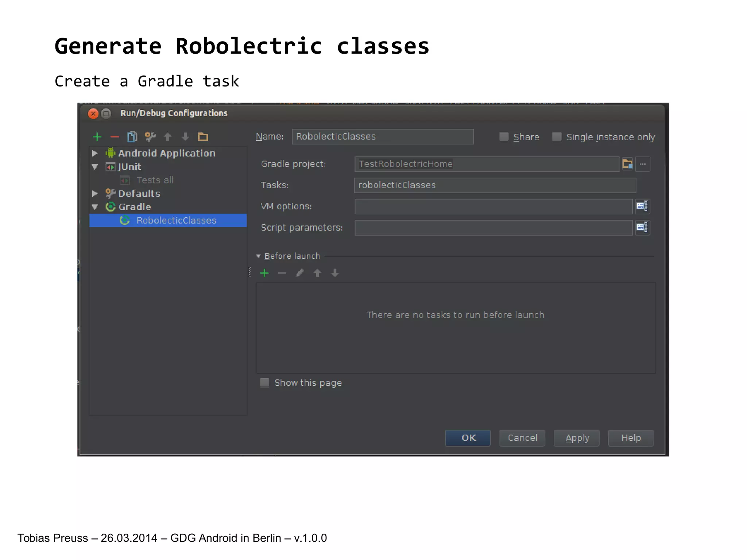The image size is (747, 560).
Task: Expand the VM options field editor icon
Action: pyautogui.click(x=642, y=206)
